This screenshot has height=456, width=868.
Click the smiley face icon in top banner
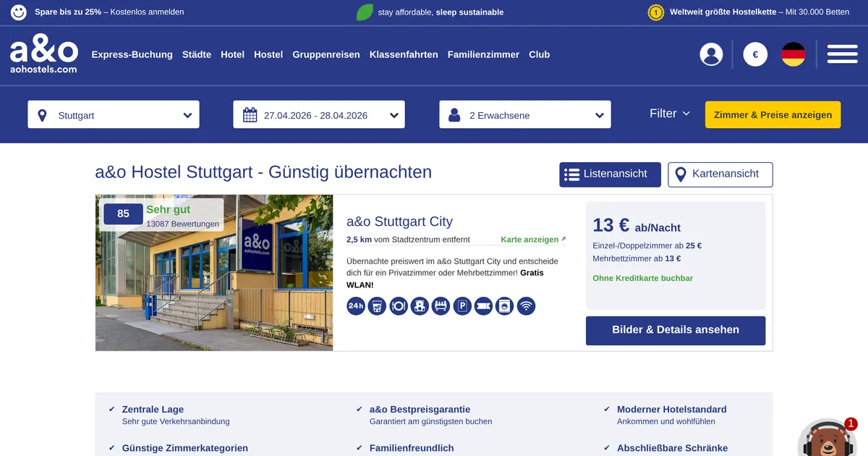(x=20, y=12)
